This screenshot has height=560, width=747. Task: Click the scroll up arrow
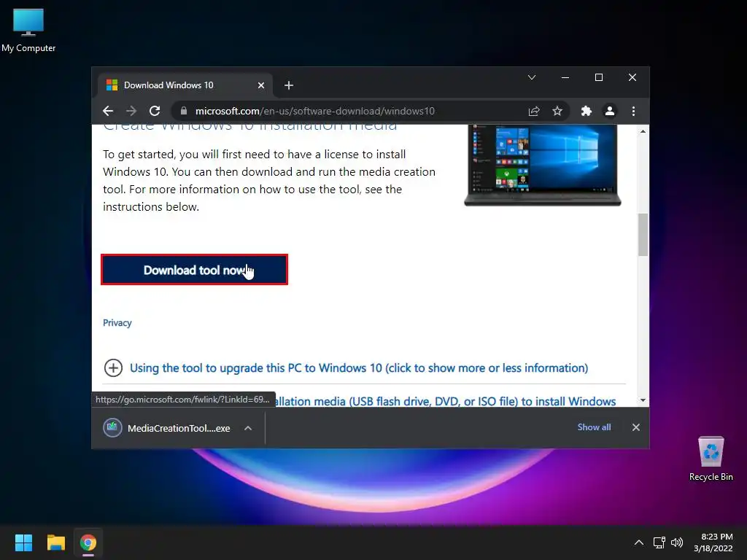click(x=643, y=131)
